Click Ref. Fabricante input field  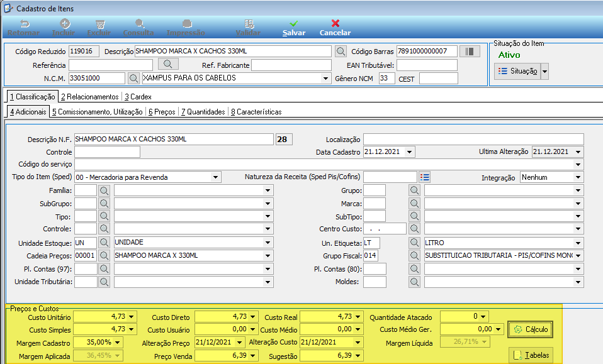[291, 65]
